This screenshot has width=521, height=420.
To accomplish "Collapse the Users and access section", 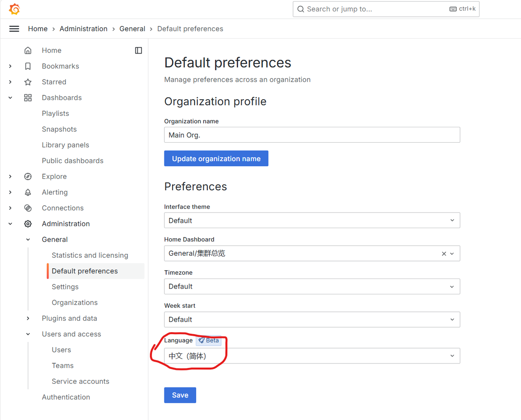I will tap(28, 334).
